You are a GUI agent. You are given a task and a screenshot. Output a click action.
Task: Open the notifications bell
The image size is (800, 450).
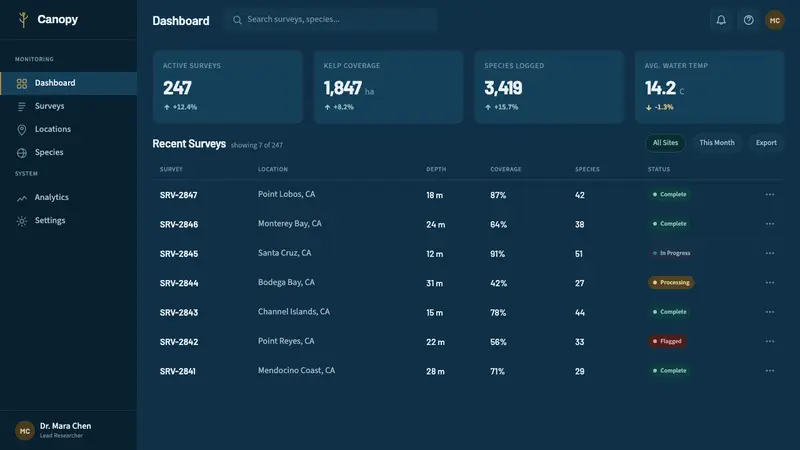(x=721, y=20)
